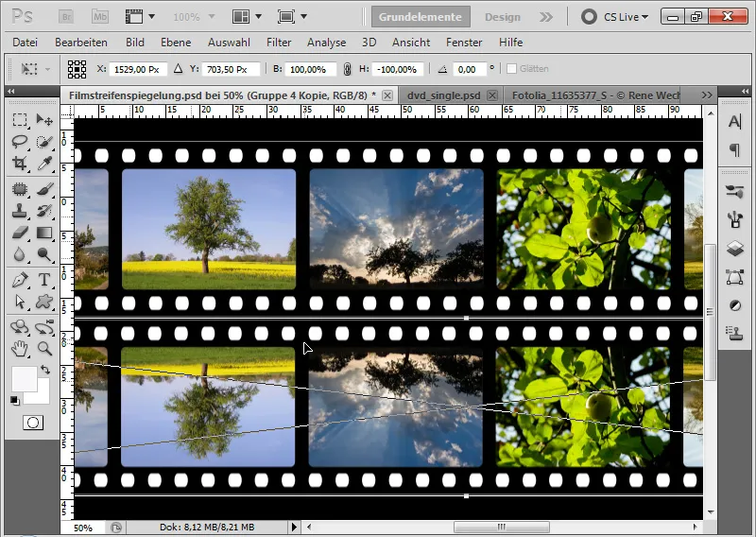Reset default foreground and background colors
The width and height of the screenshot is (756, 537).
pyautogui.click(x=14, y=401)
